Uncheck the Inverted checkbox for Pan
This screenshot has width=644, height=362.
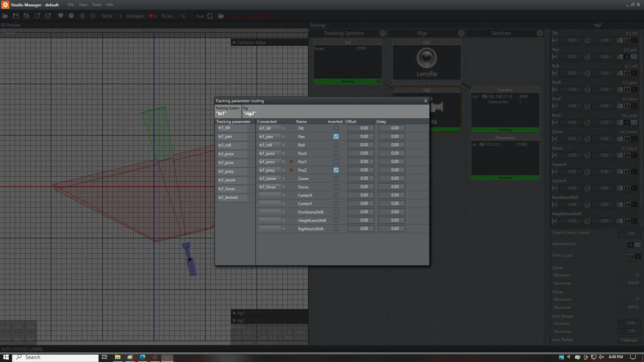pos(336,137)
